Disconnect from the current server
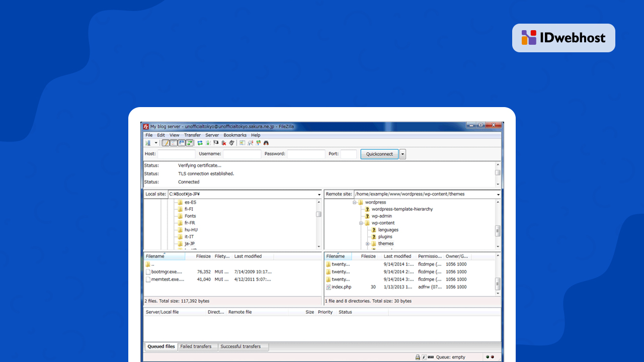Viewport: 644px width, 362px height. [x=224, y=143]
